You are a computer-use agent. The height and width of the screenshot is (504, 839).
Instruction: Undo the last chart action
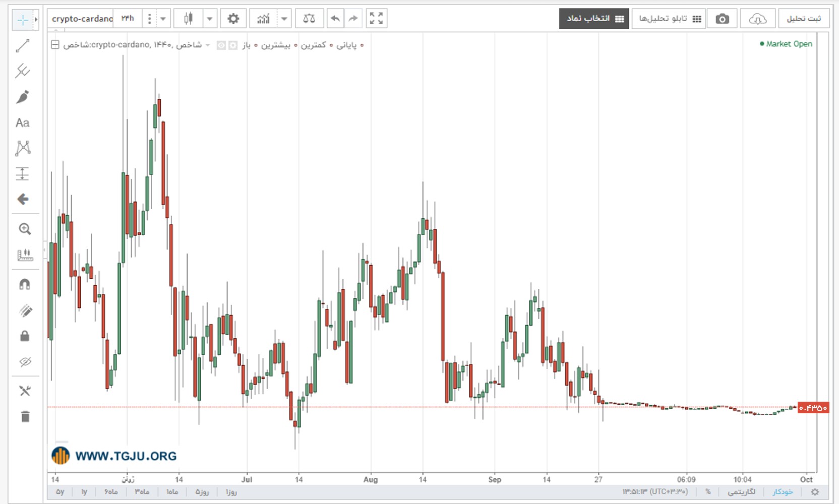coord(335,19)
